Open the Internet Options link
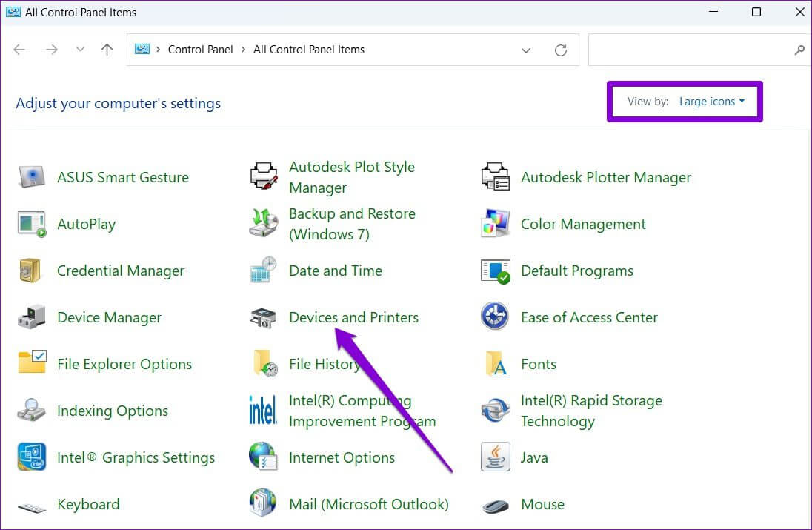Viewport: 812px width, 530px height. click(x=342, y=457)
